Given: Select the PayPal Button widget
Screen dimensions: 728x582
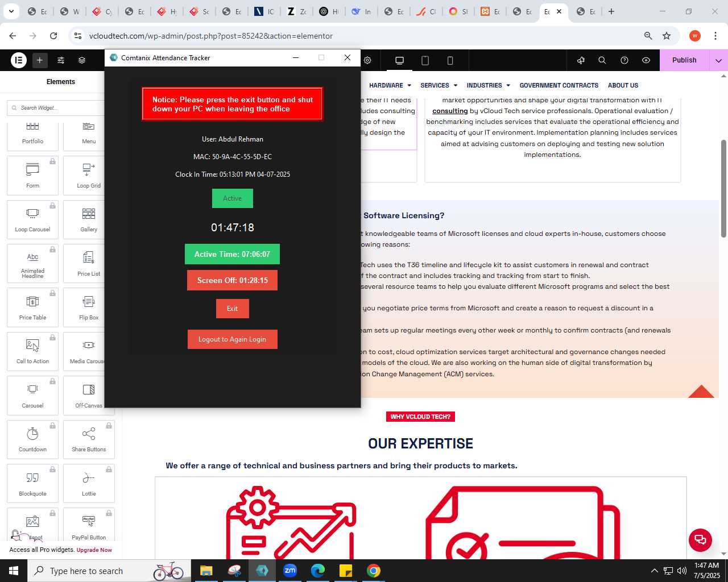Looking at the screenshot, I should (x=89, y=526).
